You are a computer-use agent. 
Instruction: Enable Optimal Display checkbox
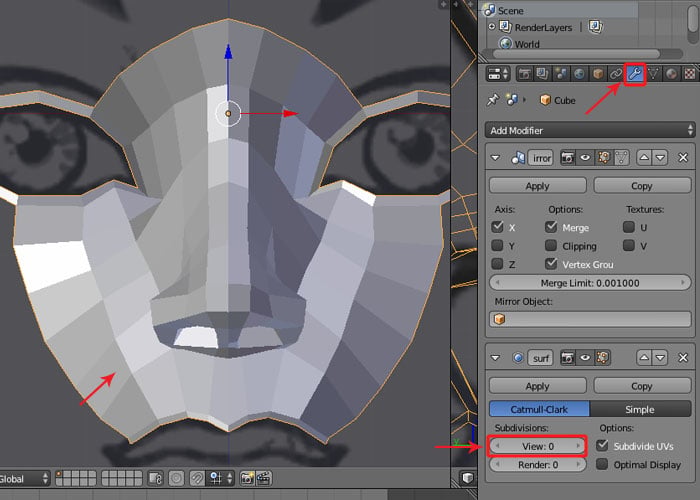pyautogui.click(x=602, y=464)
